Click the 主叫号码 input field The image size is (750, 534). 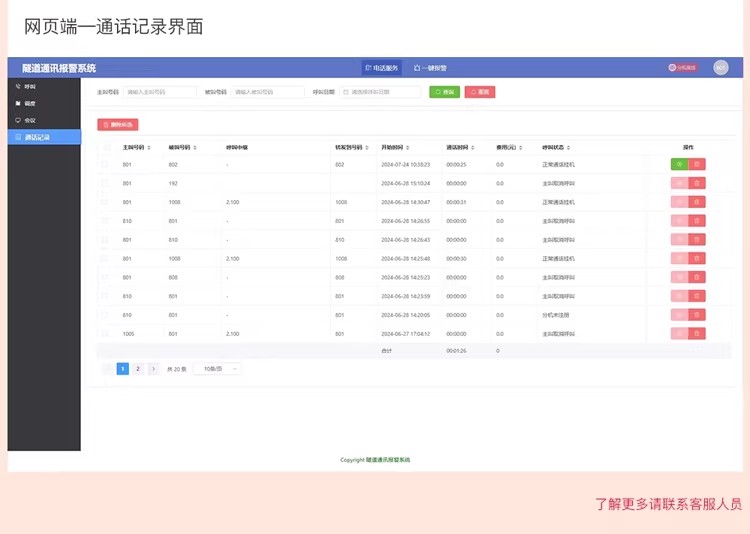point(159,92)
